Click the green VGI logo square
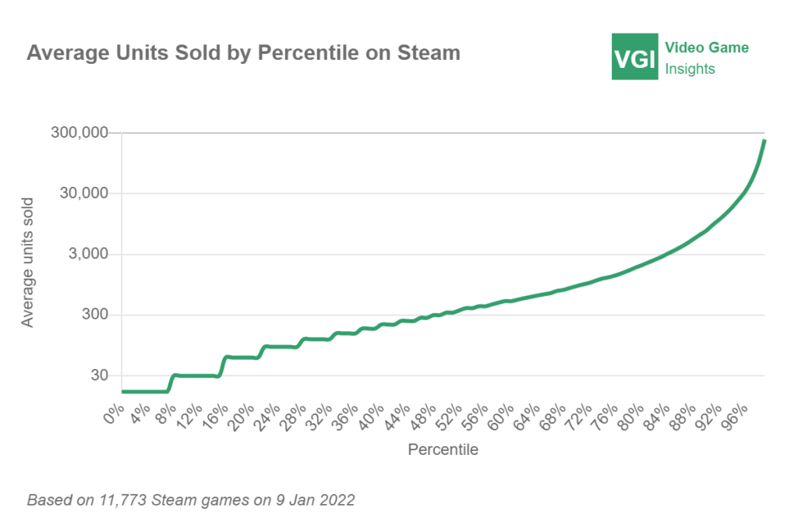Image resolution: width=798 pixels, height=532 pixels. tap(635, 57)
